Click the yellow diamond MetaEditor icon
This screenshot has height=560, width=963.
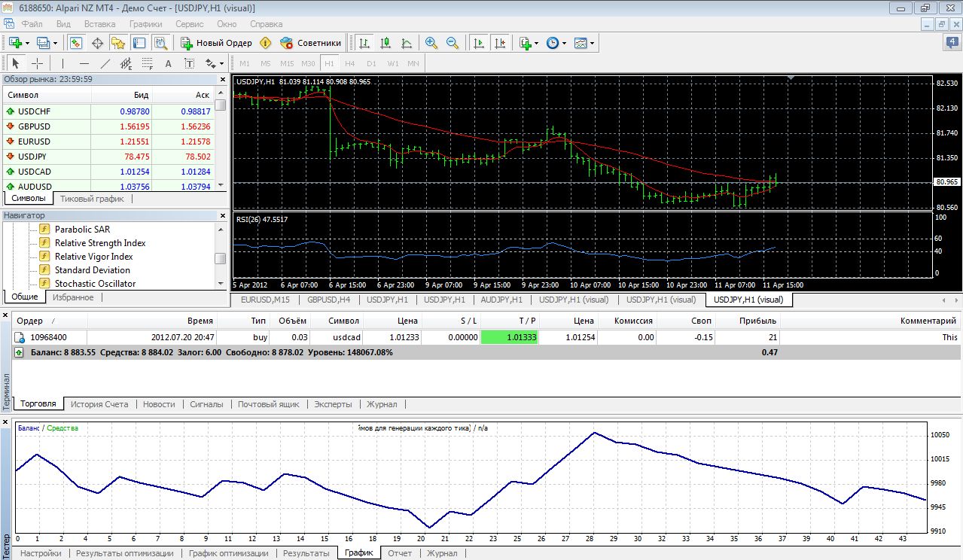265,43
